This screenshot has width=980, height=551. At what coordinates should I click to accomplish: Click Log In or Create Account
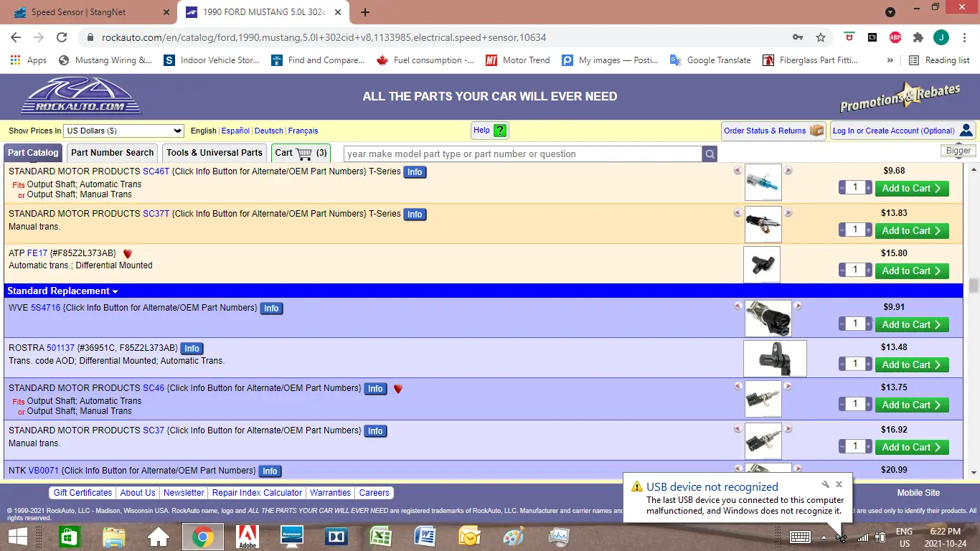point(903,131)
